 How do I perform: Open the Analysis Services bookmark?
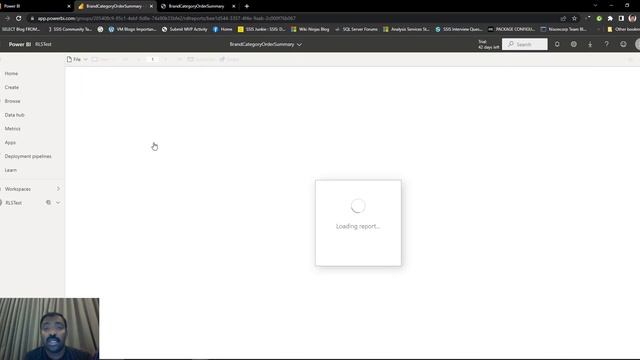coord(406,29)
